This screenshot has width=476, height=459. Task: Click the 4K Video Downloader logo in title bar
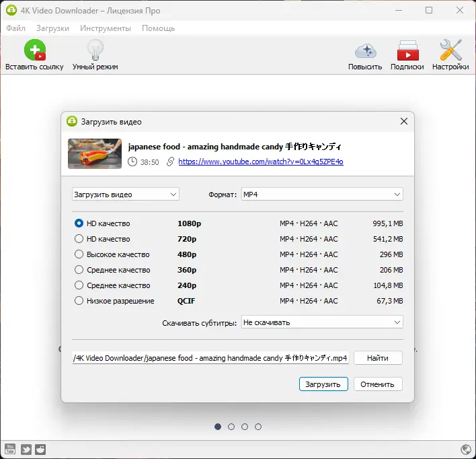pos(11,10)
